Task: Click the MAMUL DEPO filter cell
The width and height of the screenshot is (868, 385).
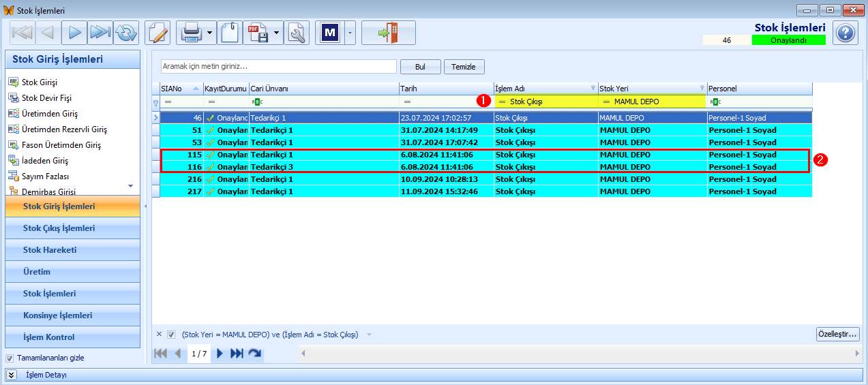Action: point(653,102)
